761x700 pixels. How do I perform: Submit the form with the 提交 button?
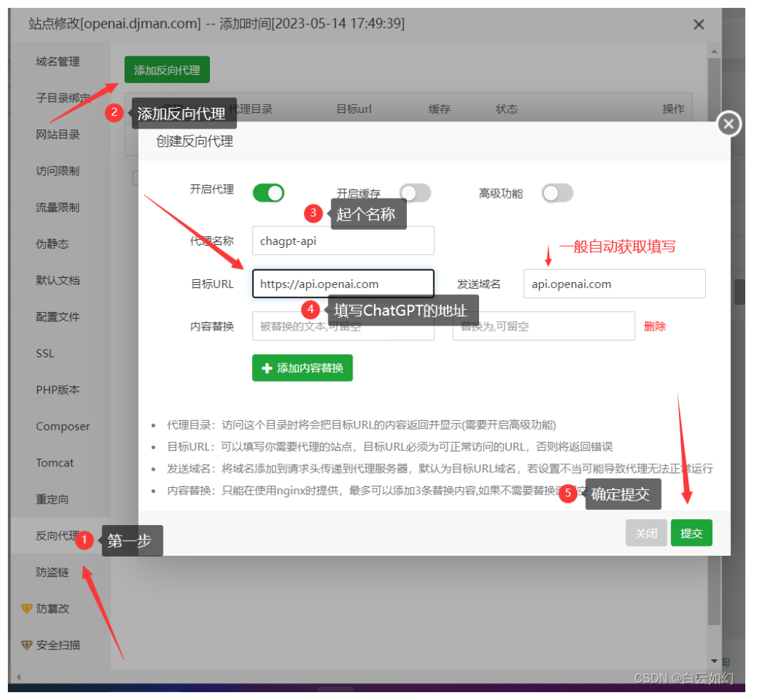[x=691, y=532]
